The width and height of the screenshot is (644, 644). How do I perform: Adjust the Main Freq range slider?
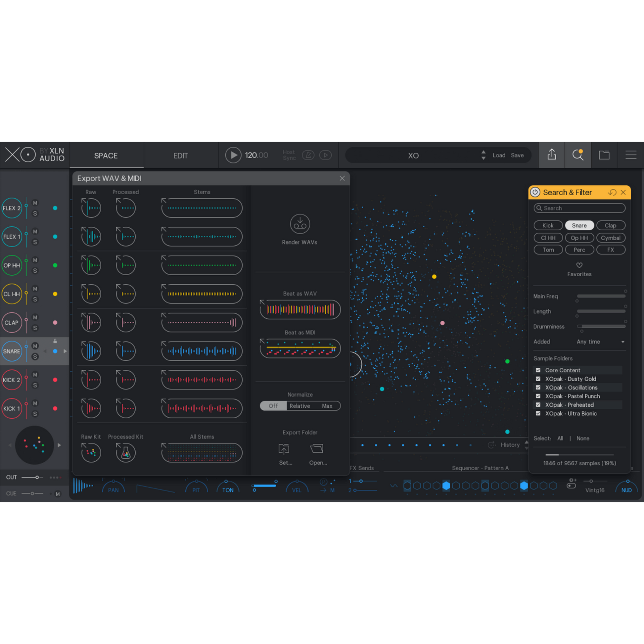point(601,296)
